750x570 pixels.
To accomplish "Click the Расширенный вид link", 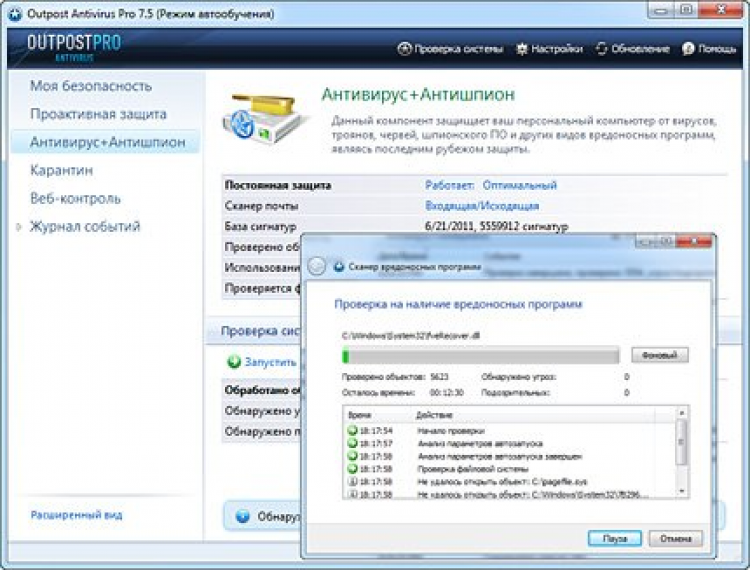I will [x=77, y=515].
